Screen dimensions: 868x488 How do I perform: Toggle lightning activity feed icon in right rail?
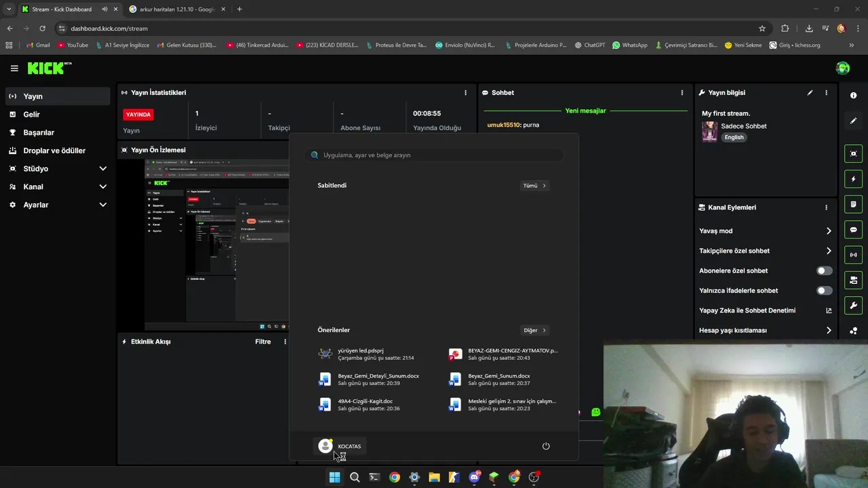point(853,179)
